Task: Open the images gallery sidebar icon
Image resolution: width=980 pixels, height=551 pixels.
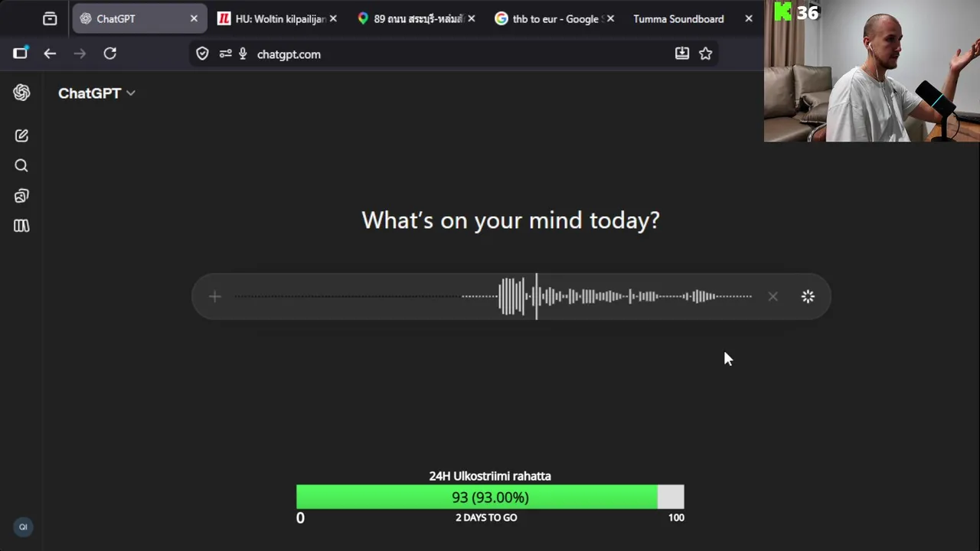Action: pos(21,196)
